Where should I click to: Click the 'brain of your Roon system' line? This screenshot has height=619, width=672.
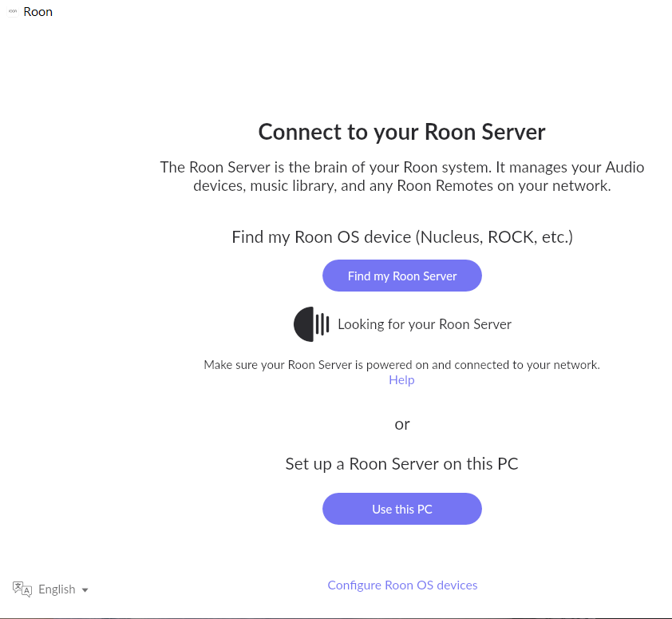pyautogui.click(x=401, y=168)
